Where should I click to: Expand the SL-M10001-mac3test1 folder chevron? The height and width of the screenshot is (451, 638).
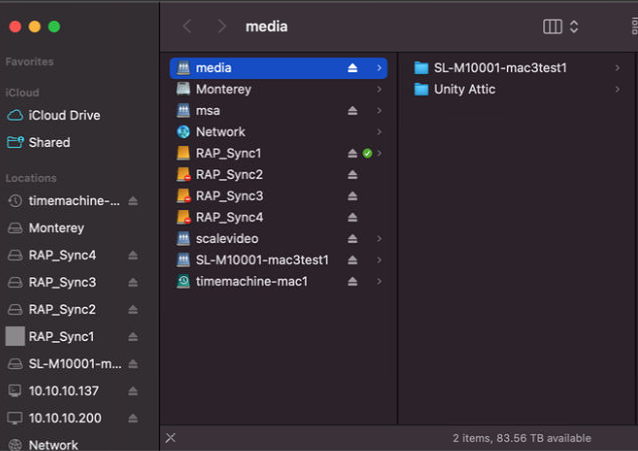tap(617, 68)
